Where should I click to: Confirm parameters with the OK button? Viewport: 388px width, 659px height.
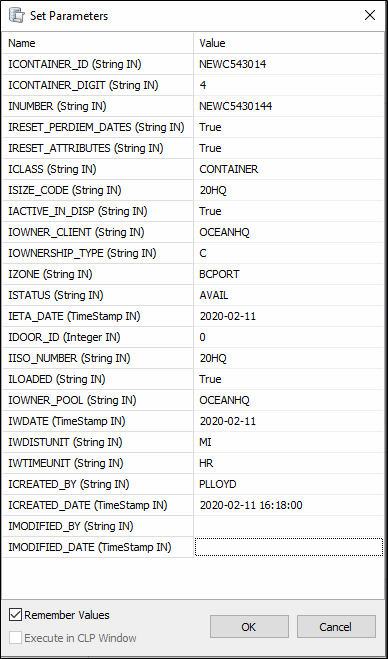[x=249, y=627]
